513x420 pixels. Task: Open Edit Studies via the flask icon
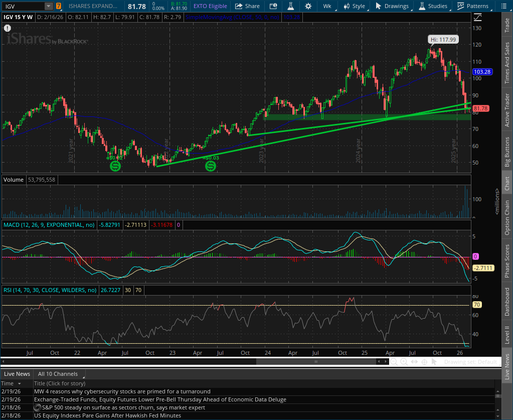[x=290, y=6]
